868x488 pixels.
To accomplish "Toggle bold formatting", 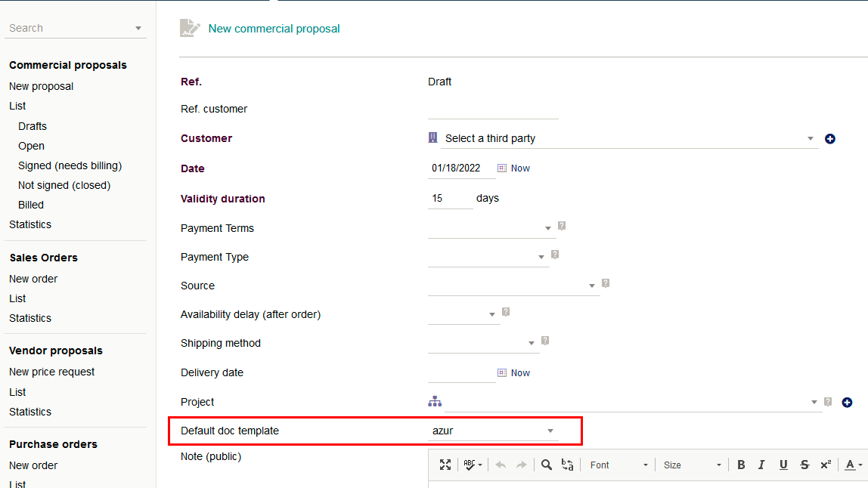I will pos(741,465).
